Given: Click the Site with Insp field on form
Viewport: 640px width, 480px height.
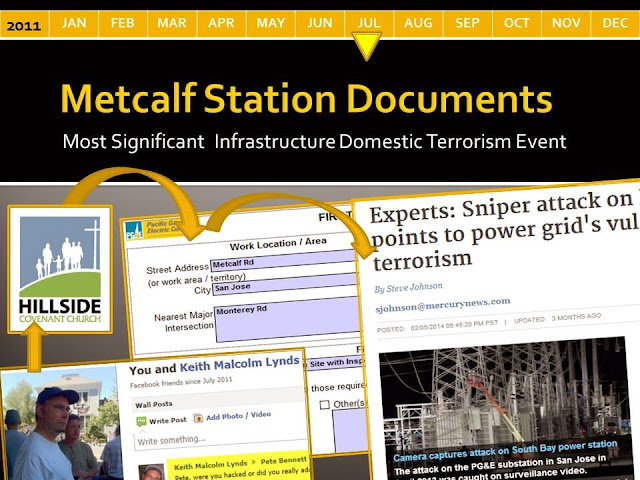Looking at the screenshot, I should click(x=334, y=363).
